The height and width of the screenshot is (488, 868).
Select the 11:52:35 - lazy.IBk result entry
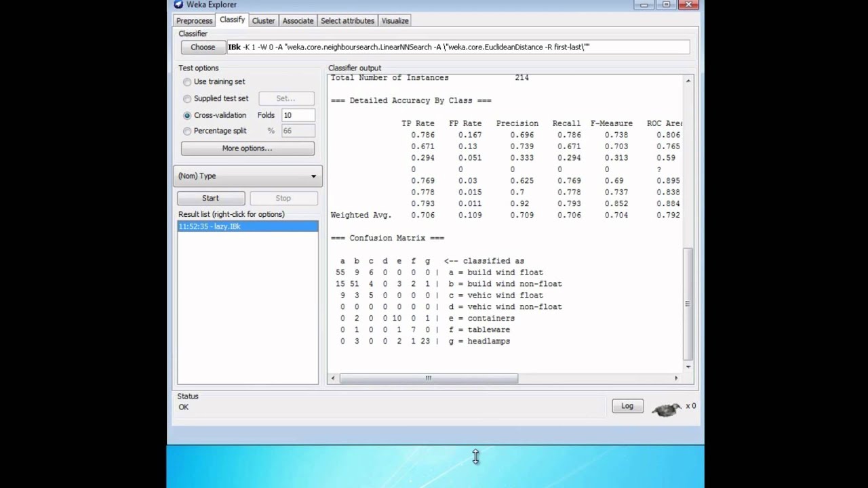point(248,226)
